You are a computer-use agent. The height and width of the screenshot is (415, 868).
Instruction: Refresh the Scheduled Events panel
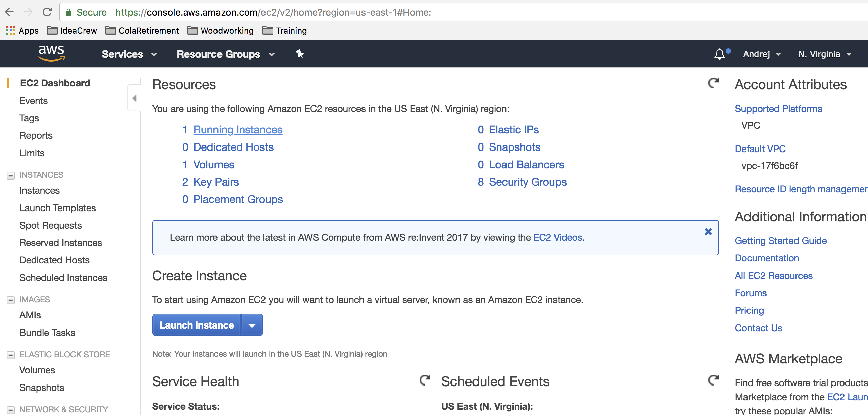click(x=713, y=380)
